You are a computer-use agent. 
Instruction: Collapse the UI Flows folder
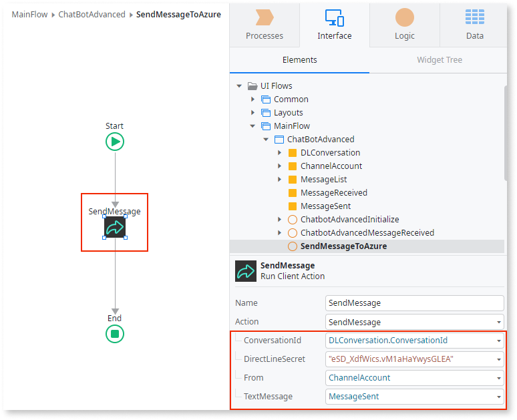coord(239,86)
